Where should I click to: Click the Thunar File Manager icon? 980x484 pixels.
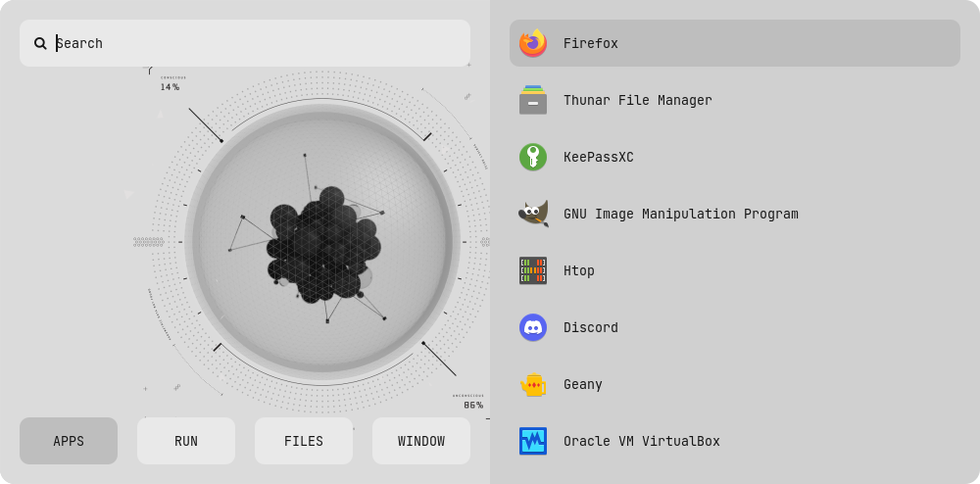coord(533,100)
